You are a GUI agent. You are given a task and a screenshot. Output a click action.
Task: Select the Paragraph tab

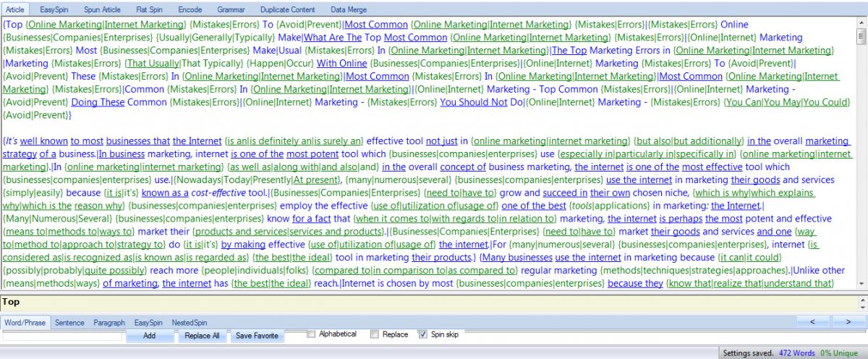click(x=109, y=322)
